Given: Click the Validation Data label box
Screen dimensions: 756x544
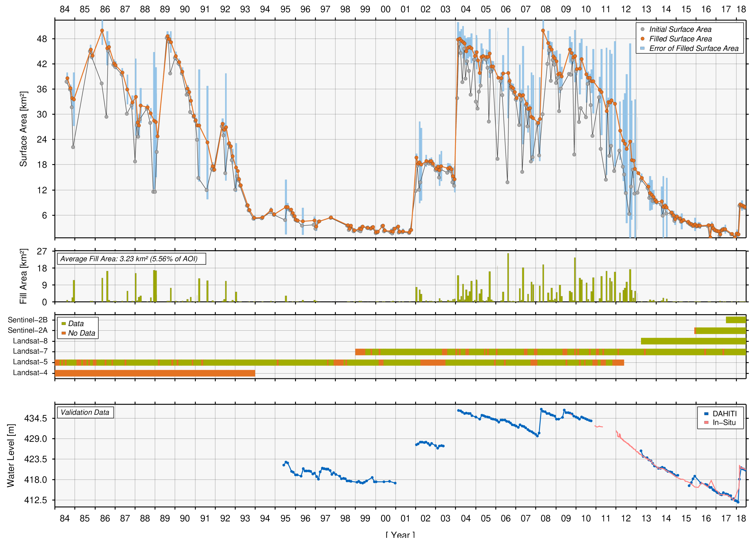Looking at the screenshot, I should 85,412.
